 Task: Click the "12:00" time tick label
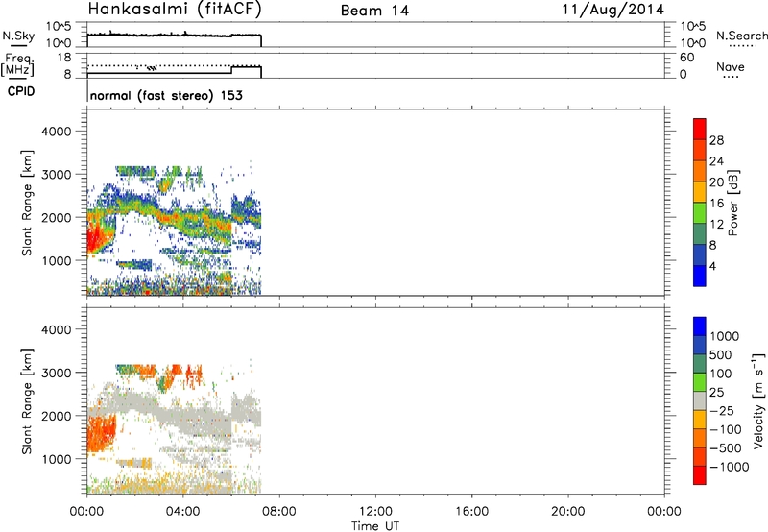tap(375, 512)
